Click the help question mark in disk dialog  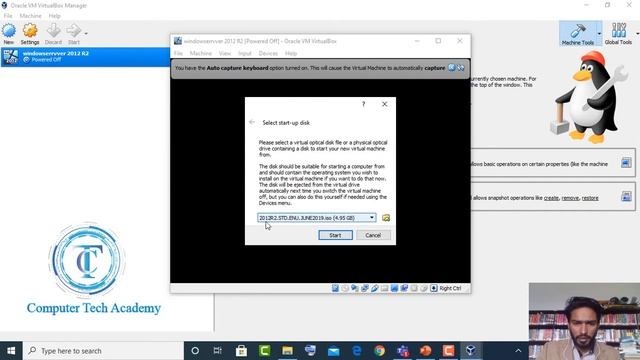[363, 104]
